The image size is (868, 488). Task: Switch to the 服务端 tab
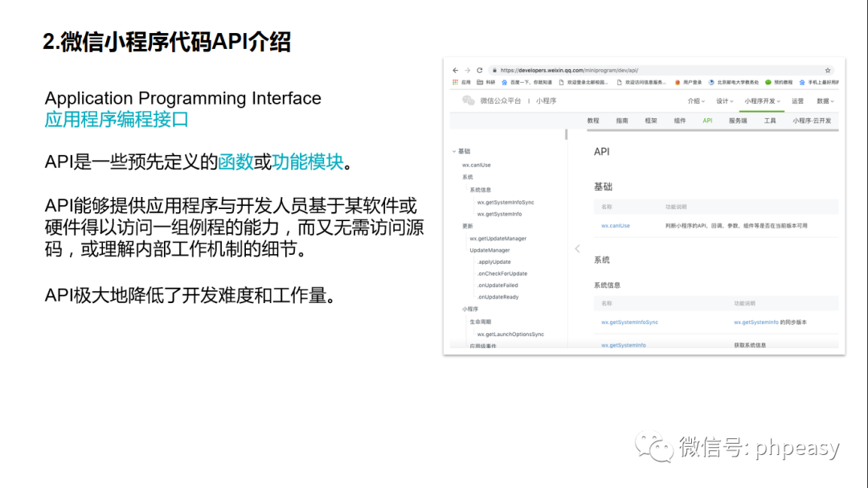pos(738,121)
